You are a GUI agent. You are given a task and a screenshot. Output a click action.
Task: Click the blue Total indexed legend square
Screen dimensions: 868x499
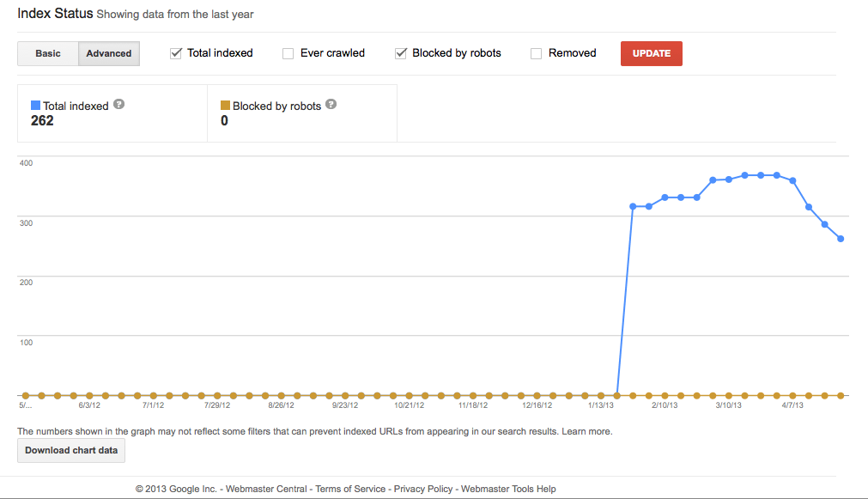pos(35,106)
